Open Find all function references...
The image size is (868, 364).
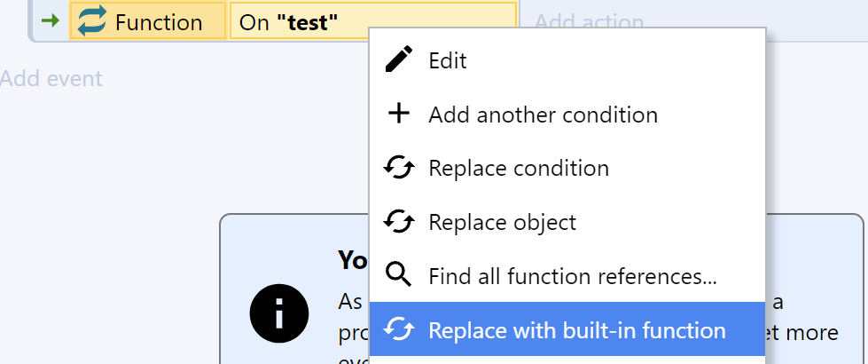point(567,276)
